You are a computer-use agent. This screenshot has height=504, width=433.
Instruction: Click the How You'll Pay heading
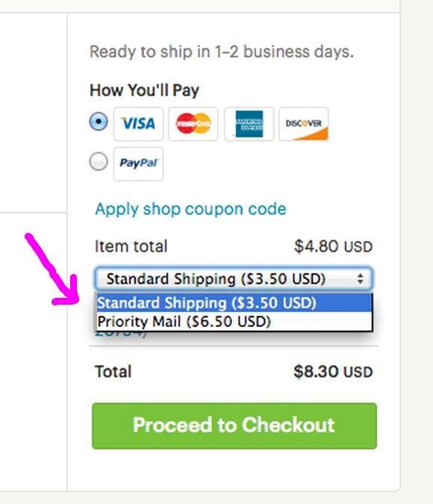click(144, 90)
